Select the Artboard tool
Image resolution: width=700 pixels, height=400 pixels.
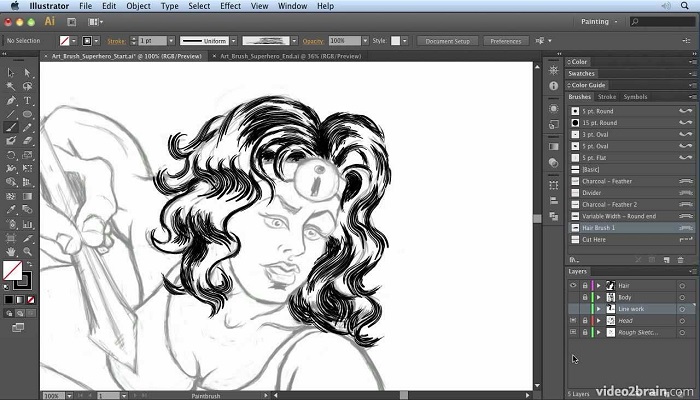coord(11,238)
